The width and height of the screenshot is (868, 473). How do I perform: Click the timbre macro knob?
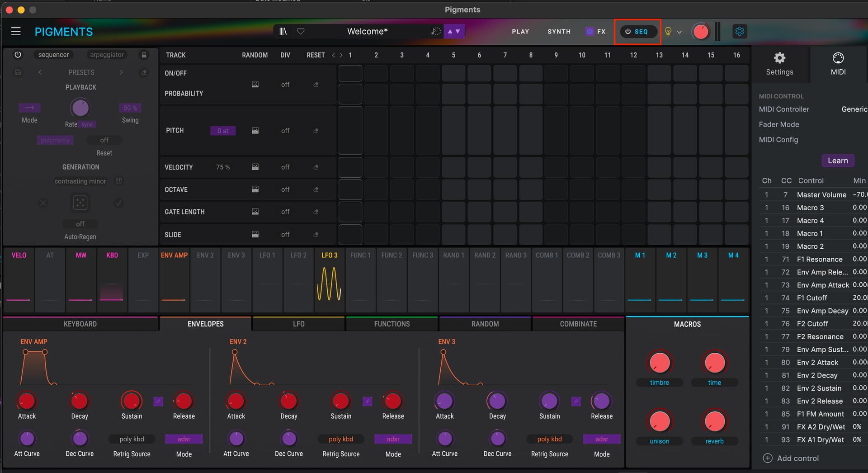coord(660,363)
